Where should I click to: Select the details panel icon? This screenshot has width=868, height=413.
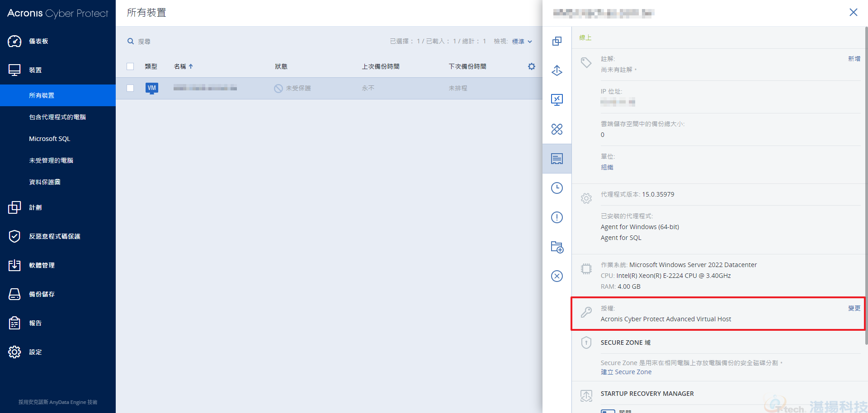[557, 159]
